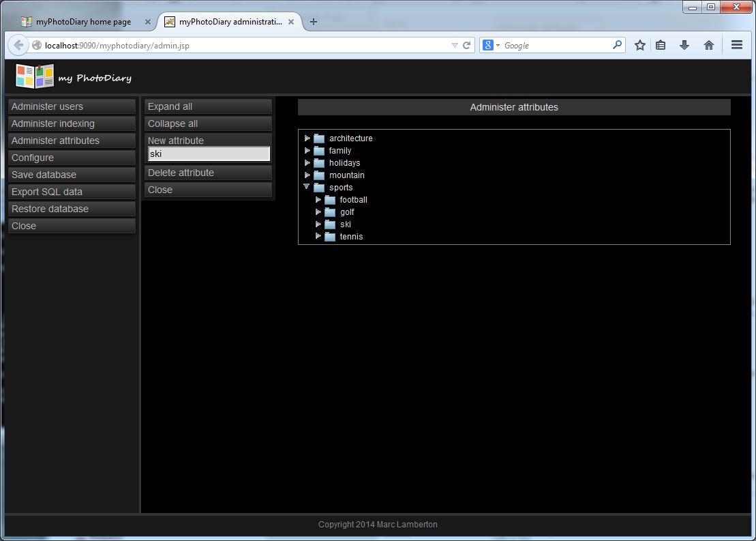Expand the architecture tree node
756x541 pixels.
tap(307, 138)
